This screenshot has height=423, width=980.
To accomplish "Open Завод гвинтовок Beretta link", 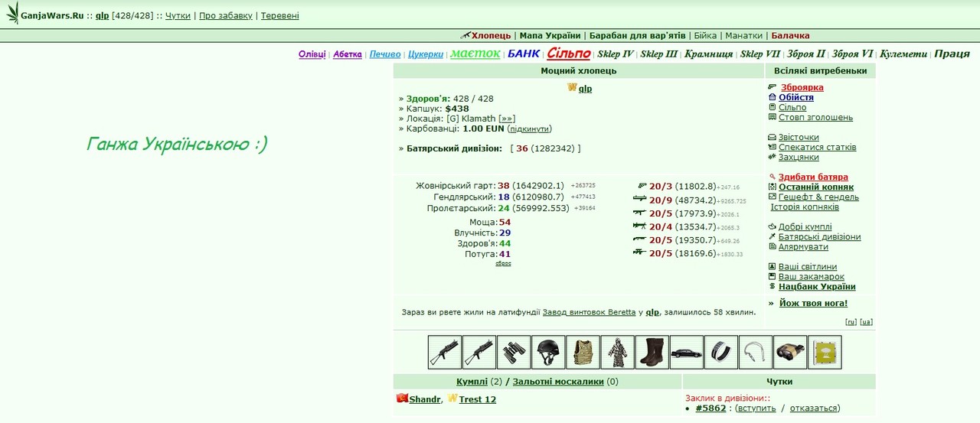I will [x=589, y=312].
